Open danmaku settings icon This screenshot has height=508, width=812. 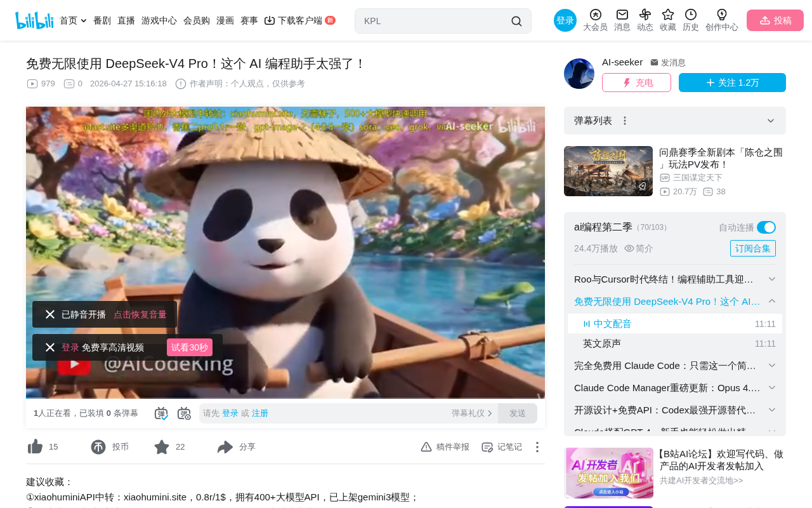click(184, 413)
